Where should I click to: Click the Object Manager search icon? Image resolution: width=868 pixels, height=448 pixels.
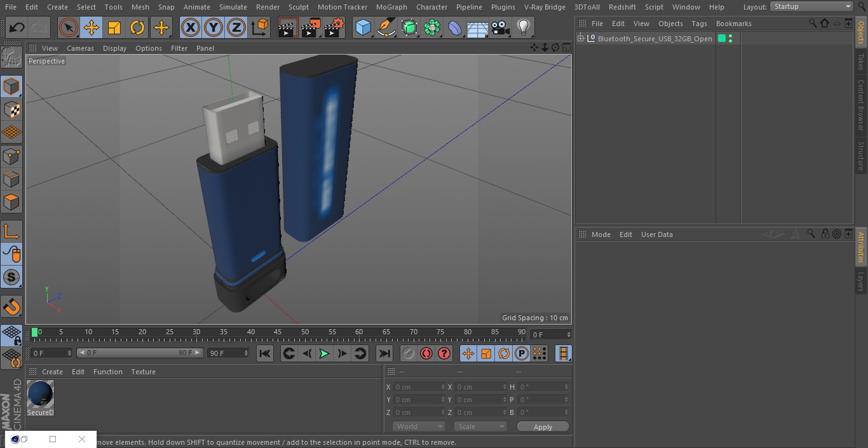coord(813,23)
